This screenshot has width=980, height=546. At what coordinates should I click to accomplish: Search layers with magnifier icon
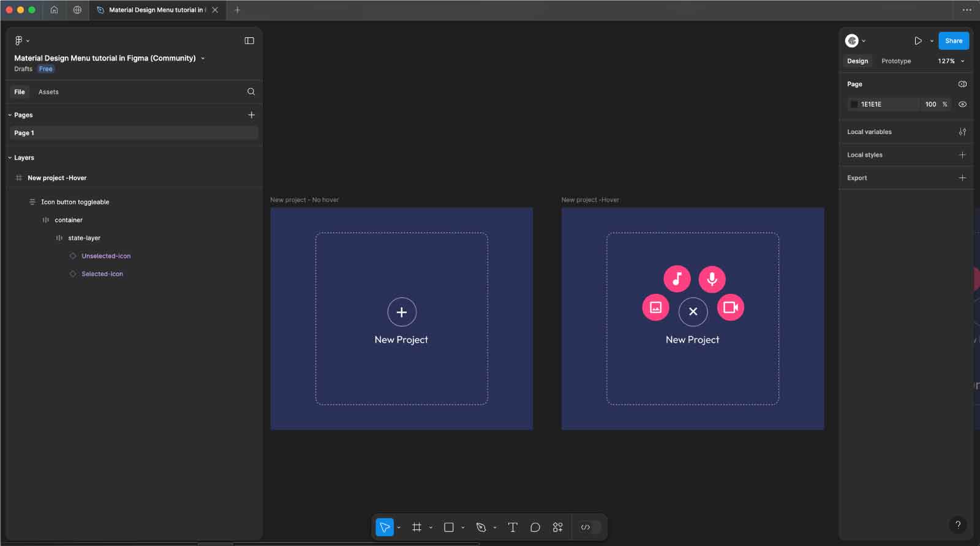click(x=251, y=92)
